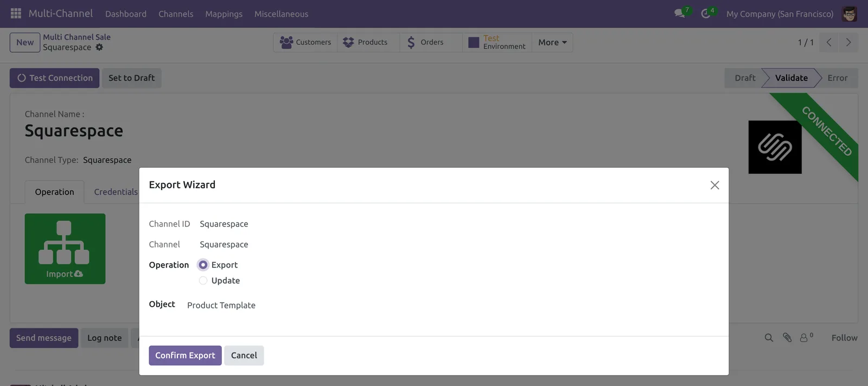
Task: Switch to the Operation tab
Action: pyautogui.click(x=54, y=192)
